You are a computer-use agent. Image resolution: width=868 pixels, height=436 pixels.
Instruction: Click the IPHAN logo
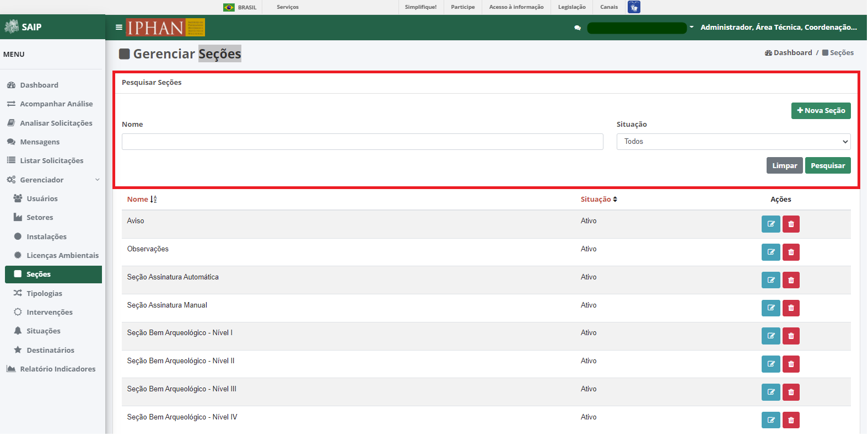point(165,28)
